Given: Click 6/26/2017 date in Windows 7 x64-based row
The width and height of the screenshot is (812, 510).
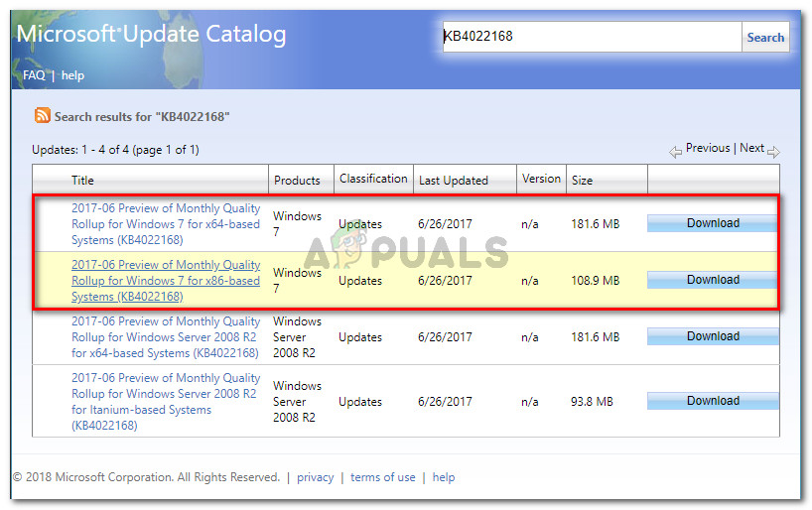Looking at the screenshot, I should pyautogui.click(x=445, y=223).
